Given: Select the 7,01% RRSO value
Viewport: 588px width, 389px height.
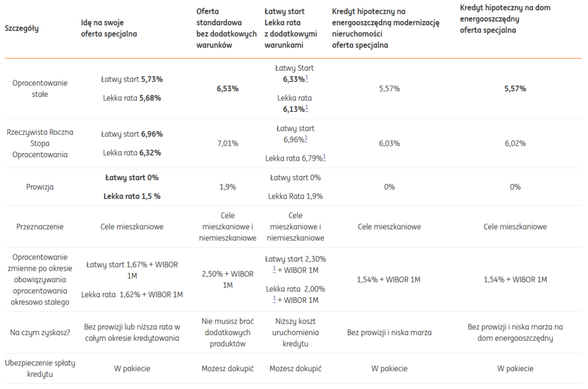Looking at the screenshot, I should coord(227,143).
